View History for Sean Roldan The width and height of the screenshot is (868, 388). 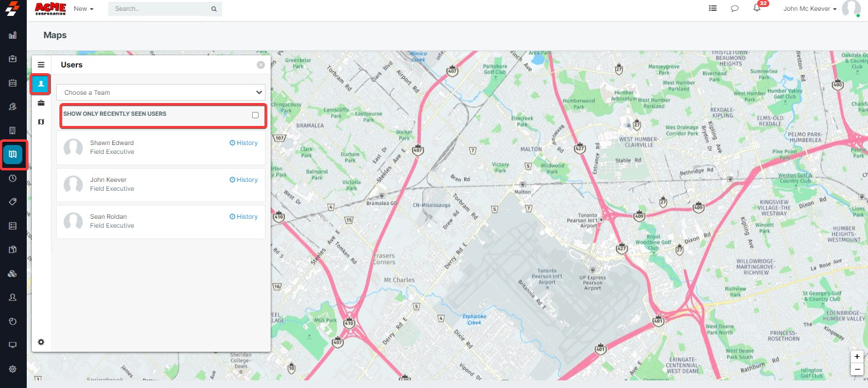point(244,217)
